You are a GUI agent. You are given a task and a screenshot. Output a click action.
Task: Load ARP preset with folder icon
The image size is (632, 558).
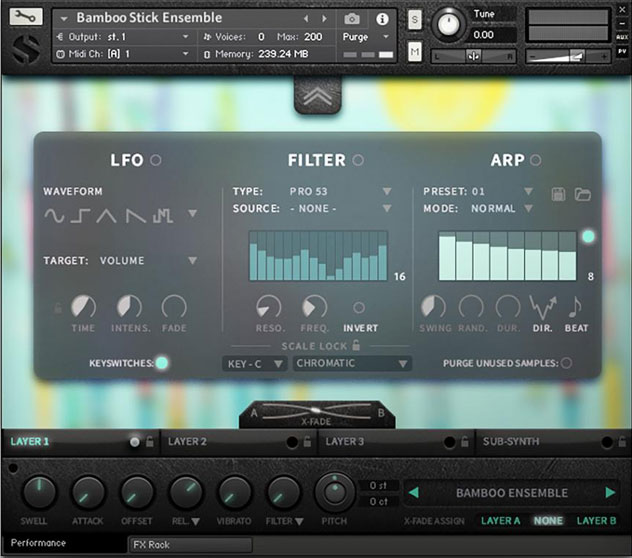582,192
